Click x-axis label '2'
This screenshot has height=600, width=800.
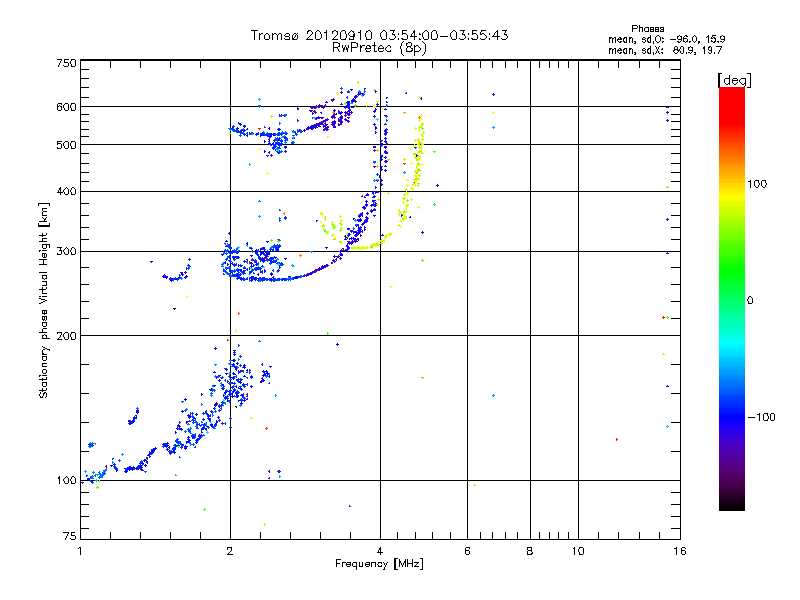point(230,551)
